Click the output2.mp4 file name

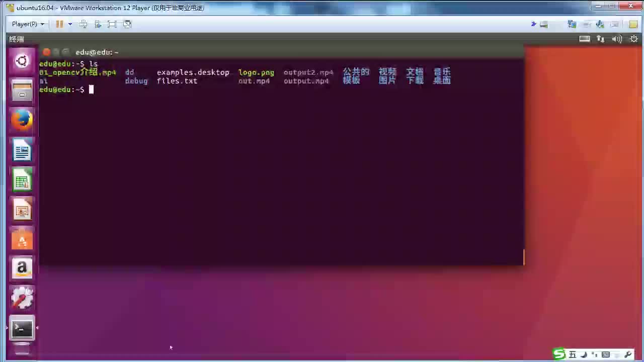point(308,72)
